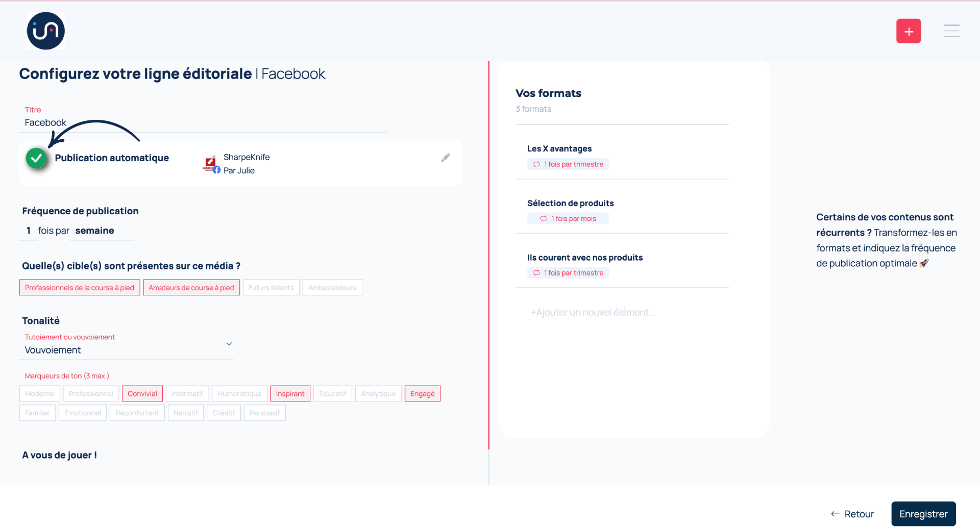This screenshot has height=529, width=980.
Task: Select the Narratif tone marker
Action: coord(186,413)
